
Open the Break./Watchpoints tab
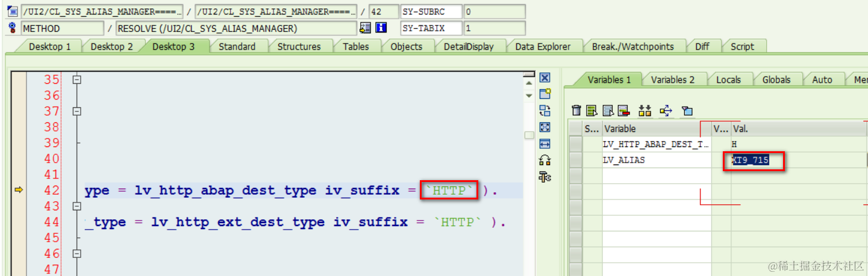click(x=632, y=46)
